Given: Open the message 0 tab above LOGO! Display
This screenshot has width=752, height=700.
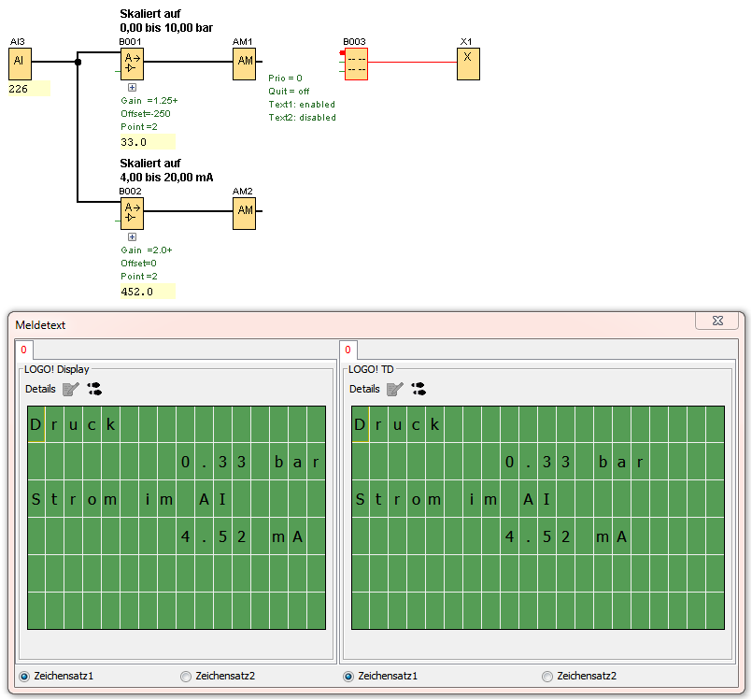Looking at the screenshot, I should [23, 350].
